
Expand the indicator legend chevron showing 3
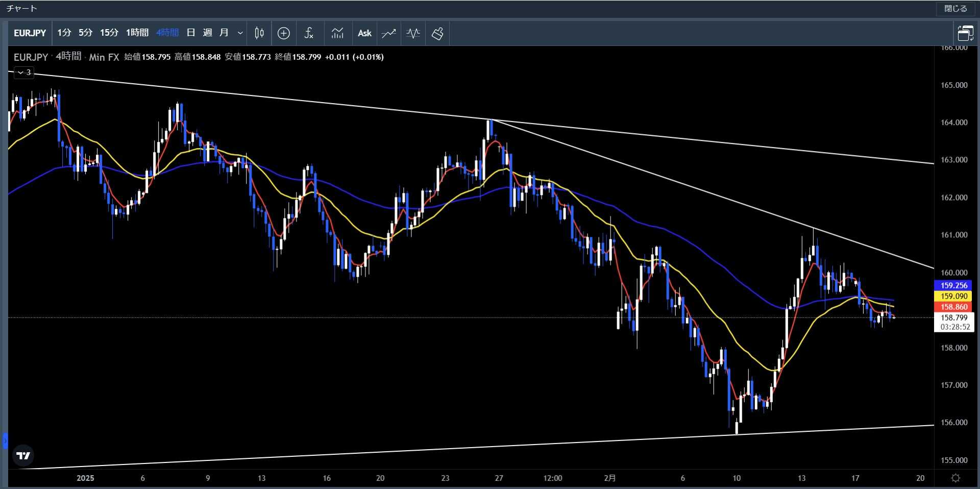[x=24, y=72]
